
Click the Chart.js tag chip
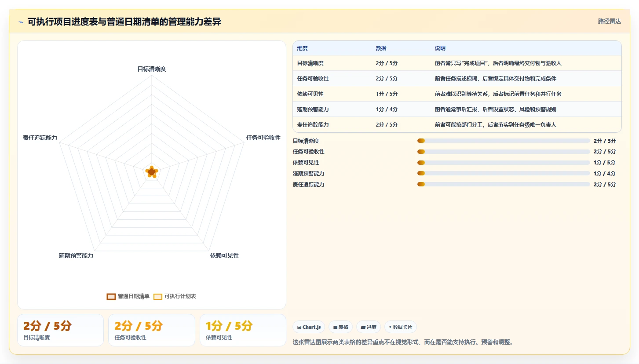click(309, 327)
